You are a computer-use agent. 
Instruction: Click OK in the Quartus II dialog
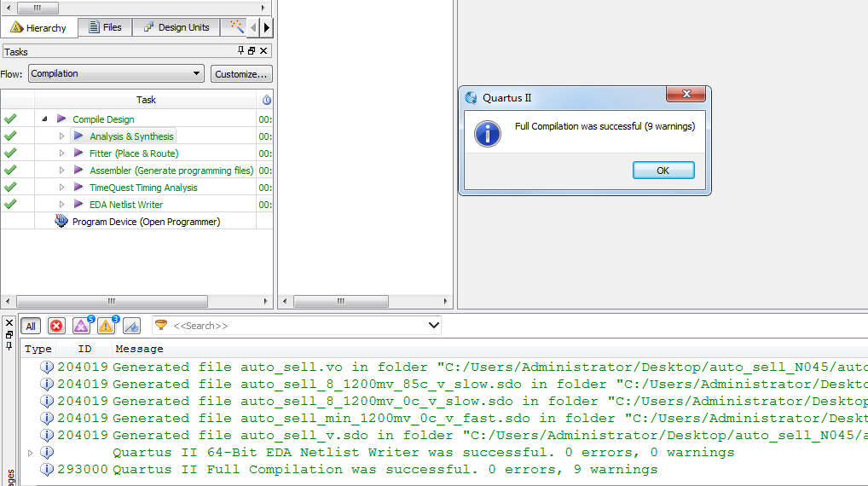click(663, 171)
